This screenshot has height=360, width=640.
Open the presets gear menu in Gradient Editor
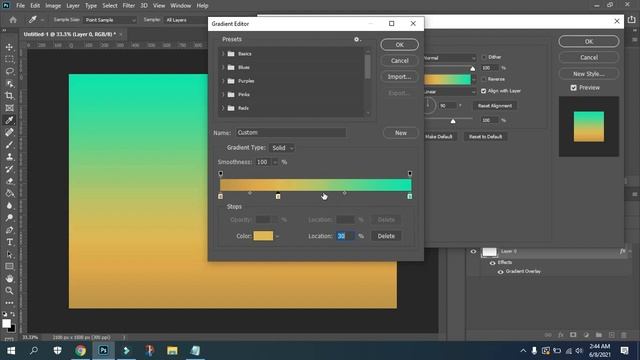357,39
